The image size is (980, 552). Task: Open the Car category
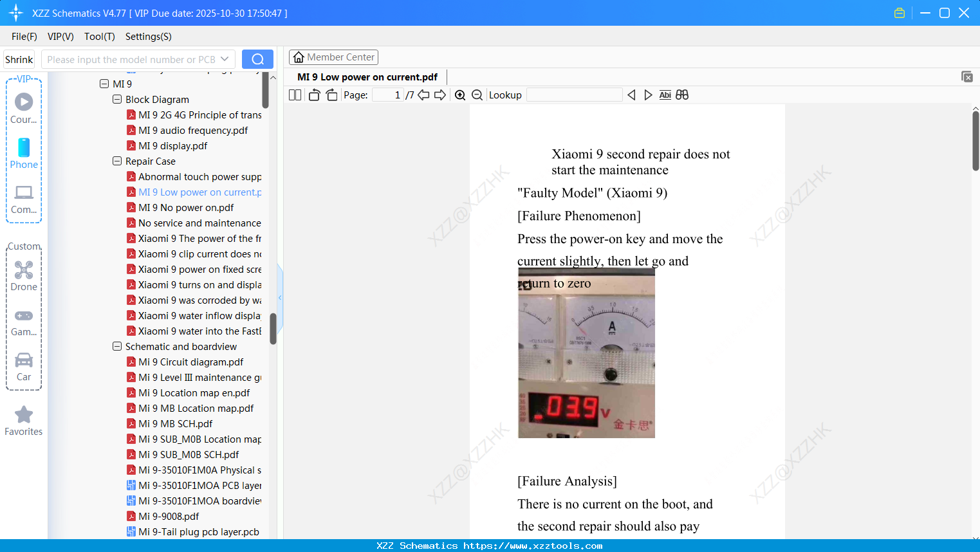click(x=24, y=360)
